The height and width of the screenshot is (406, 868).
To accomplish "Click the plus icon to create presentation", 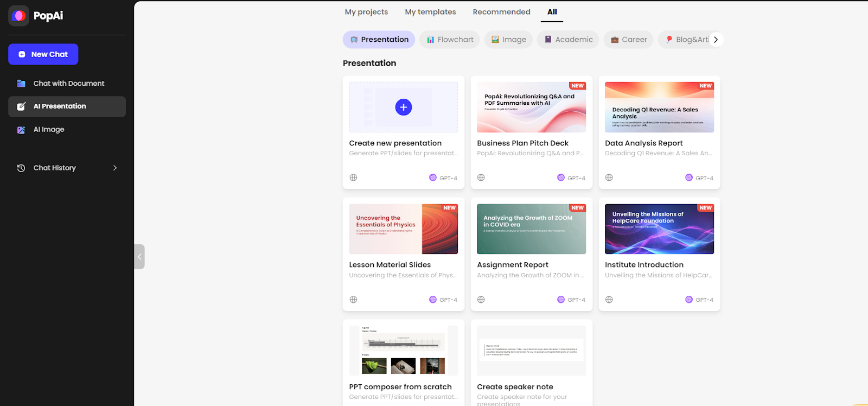I will click(403, 107).
